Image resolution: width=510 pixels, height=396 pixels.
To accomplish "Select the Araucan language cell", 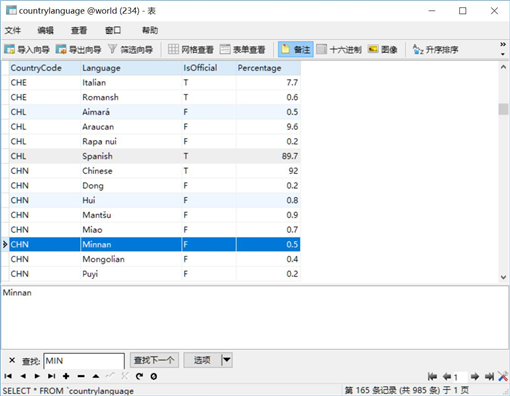I will (x=131, y=127).
